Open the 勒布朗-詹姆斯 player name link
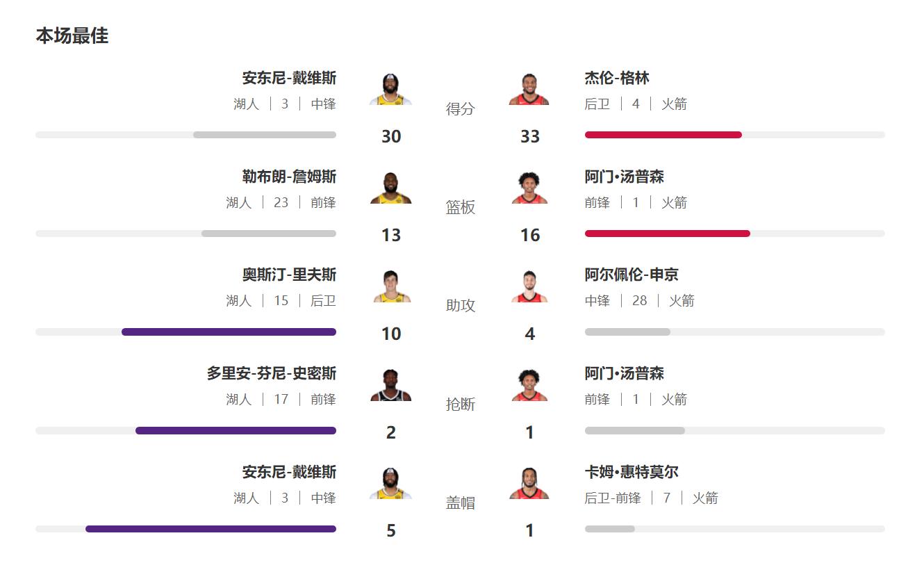 (x=289, y=177)
